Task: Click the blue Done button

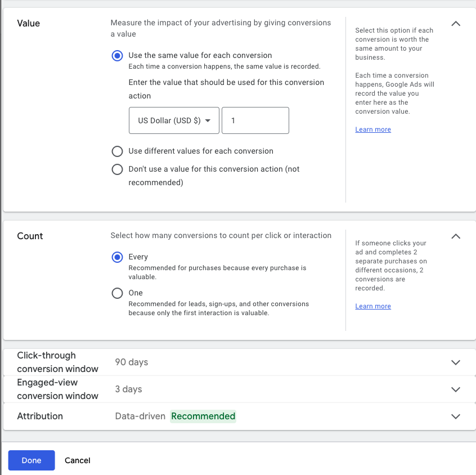Action: pos(32,460)
